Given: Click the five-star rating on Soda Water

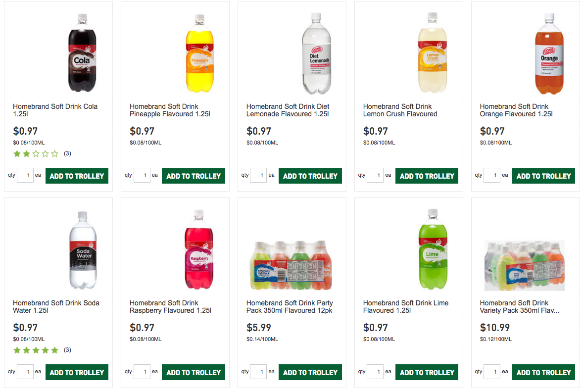Looking at the screenshot, I should point(36,350).
